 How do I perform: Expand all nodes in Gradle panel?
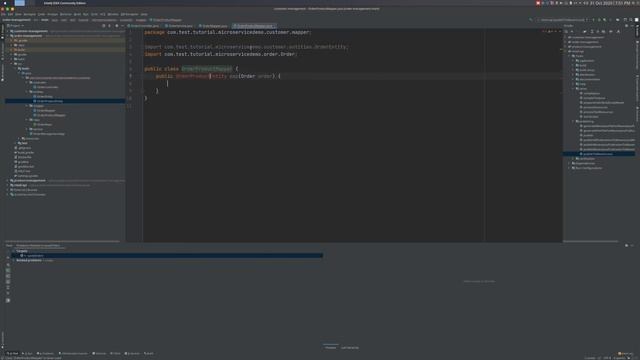(592, 31)
